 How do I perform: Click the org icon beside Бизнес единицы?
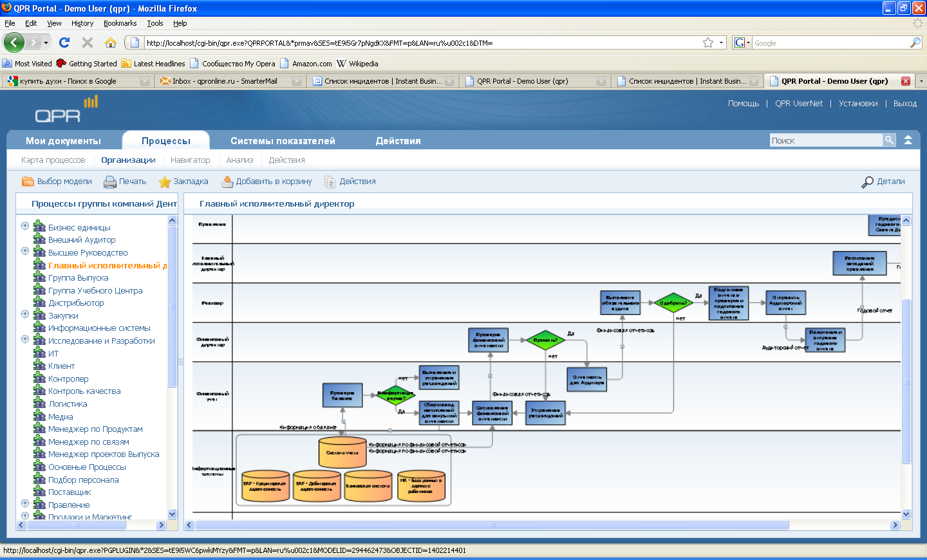pyautogui.click(x=39, y=227)
